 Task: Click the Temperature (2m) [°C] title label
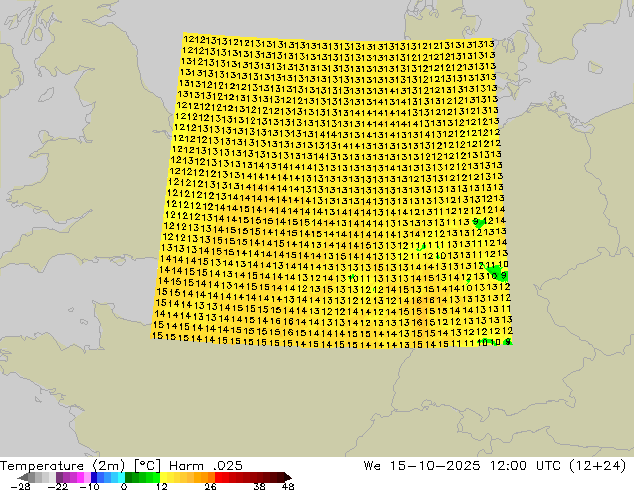[x=80, y=466]
